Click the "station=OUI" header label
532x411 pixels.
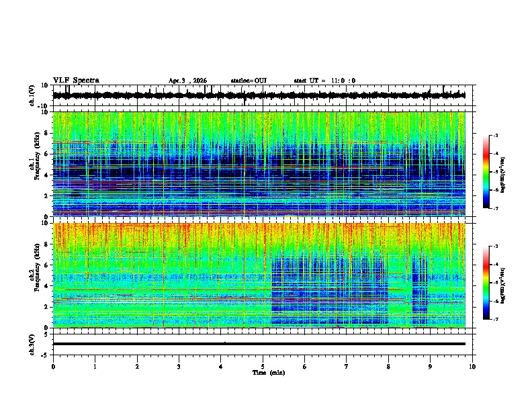coord(249,81)
